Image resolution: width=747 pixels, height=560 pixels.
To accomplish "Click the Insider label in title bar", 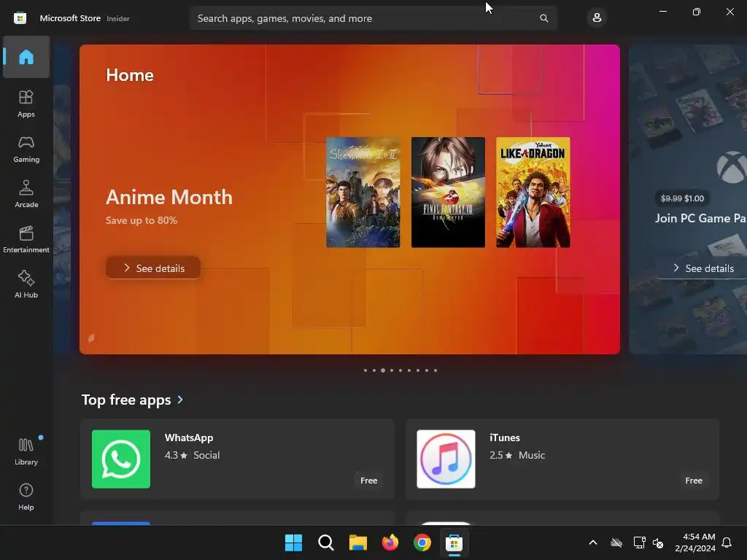I will pyautogui.click(x=118, y=18).
